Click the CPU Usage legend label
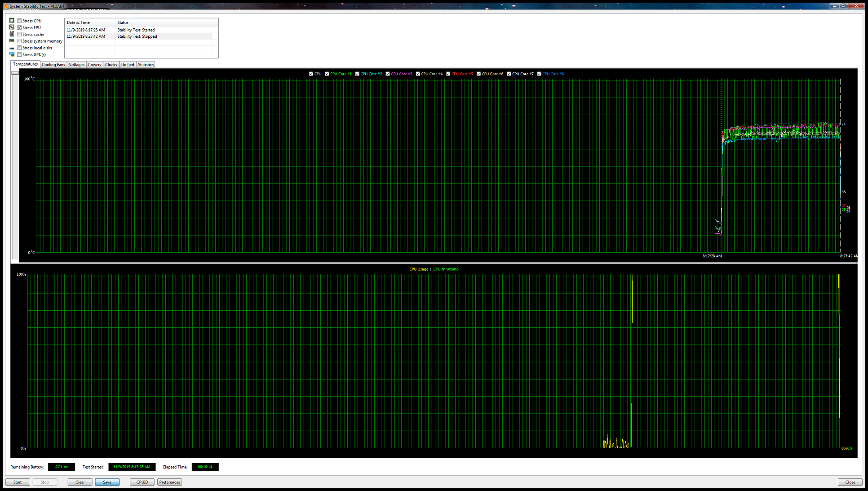Screen dimensions: 868x491 [419, 269]
